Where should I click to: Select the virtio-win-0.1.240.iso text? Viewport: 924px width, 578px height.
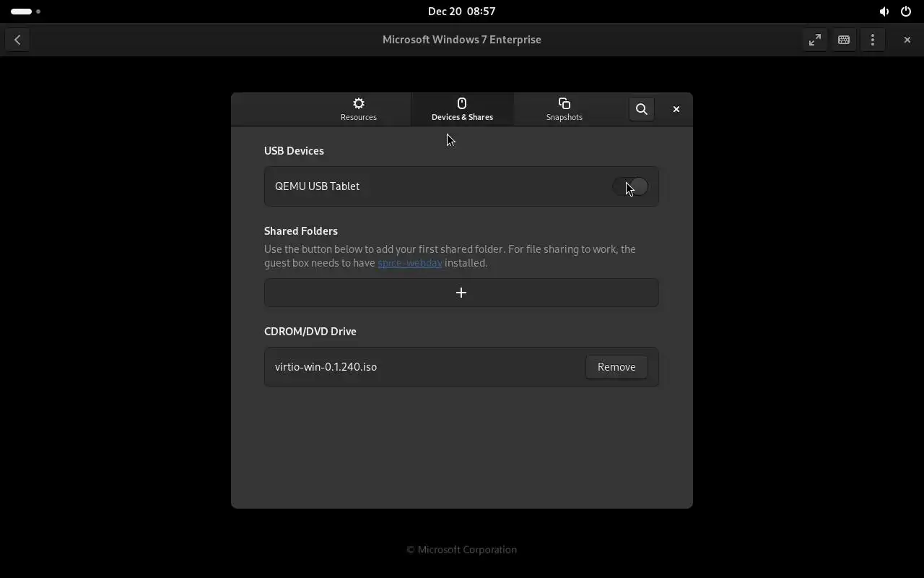326,367
